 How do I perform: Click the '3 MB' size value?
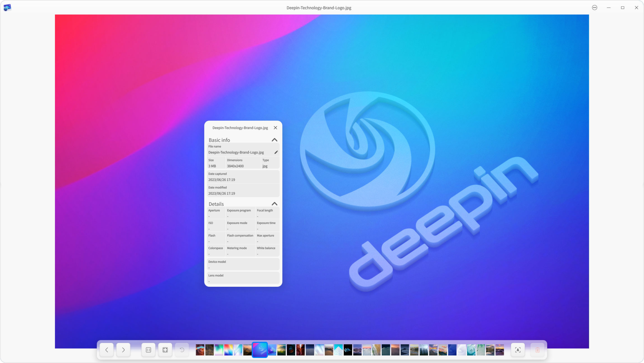[212, 166]
